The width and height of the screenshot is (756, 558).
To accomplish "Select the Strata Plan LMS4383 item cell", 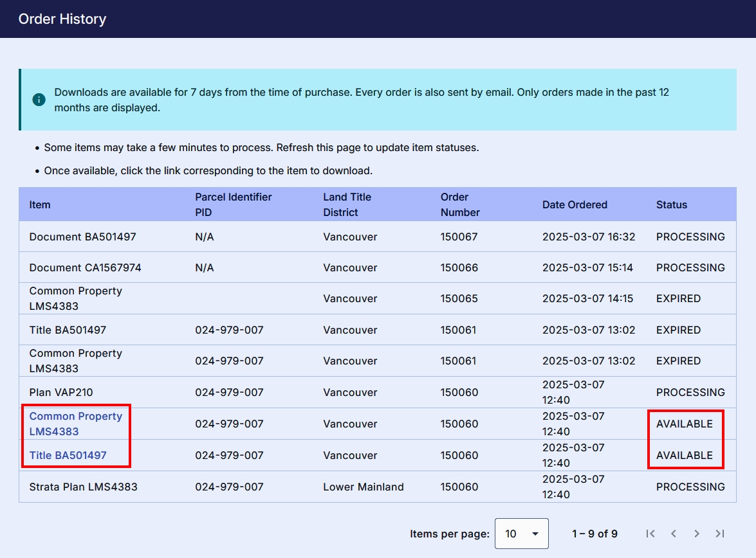I will click(x=84, y=487).
